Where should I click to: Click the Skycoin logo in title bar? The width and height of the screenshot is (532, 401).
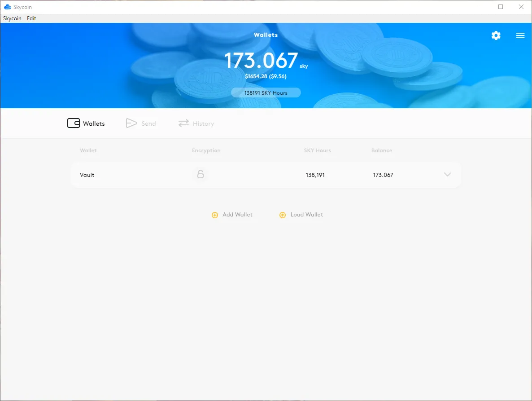pos(8,7)
